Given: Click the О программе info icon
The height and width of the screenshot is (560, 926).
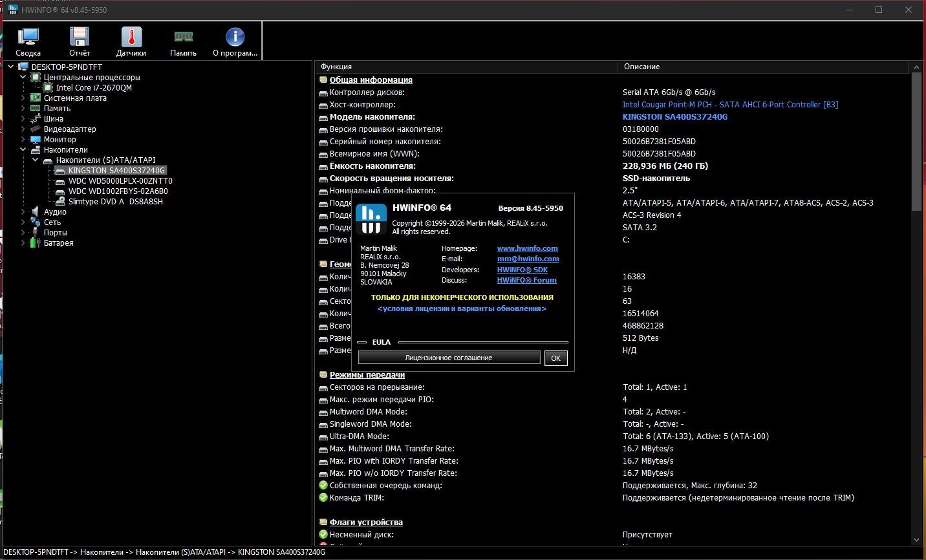Looking at the screenshot, I should pos(235,41).
